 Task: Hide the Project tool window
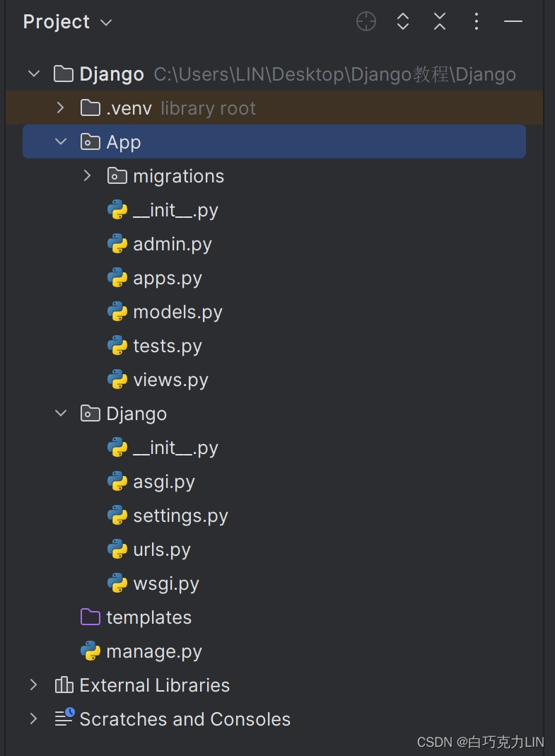coord(513,22)
